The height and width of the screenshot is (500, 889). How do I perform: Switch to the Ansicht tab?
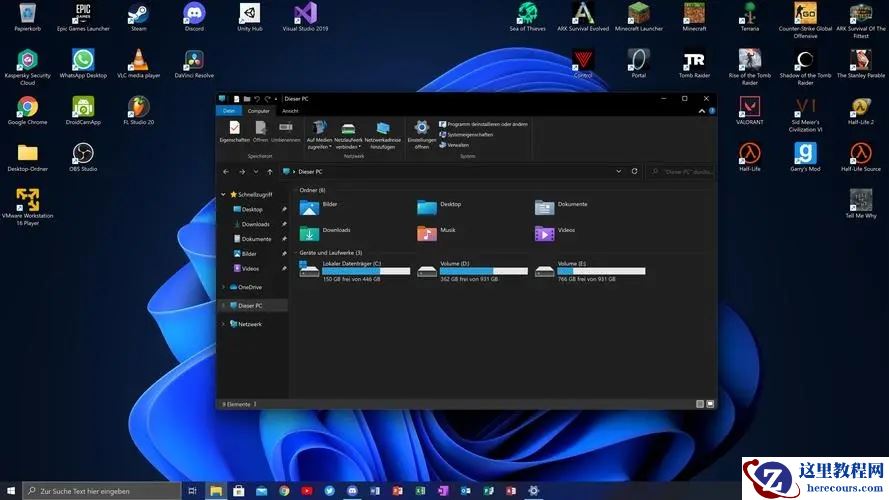coord(290,111)
